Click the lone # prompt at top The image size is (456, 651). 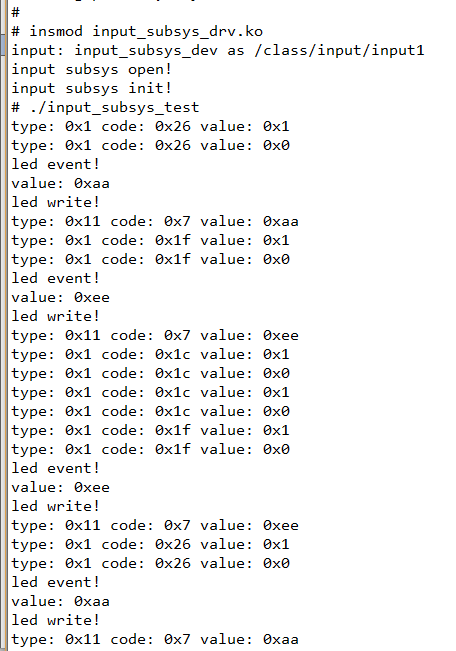[15, 12]
